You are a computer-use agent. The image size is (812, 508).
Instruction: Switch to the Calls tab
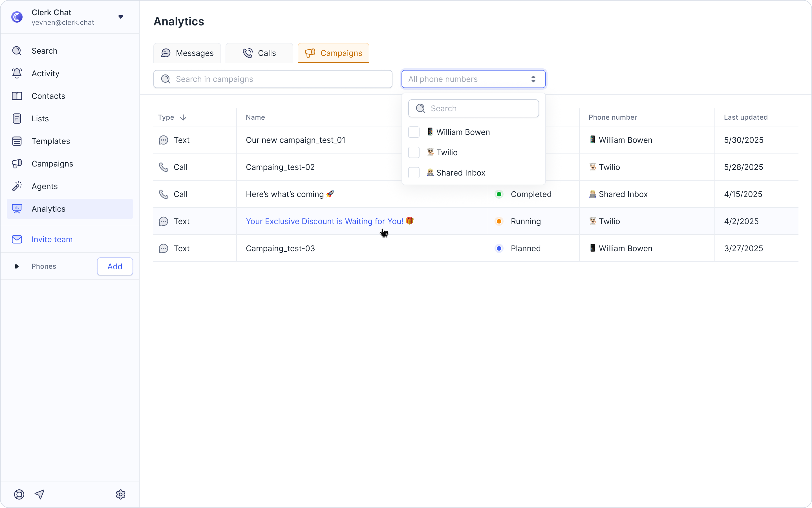[259, 53]
